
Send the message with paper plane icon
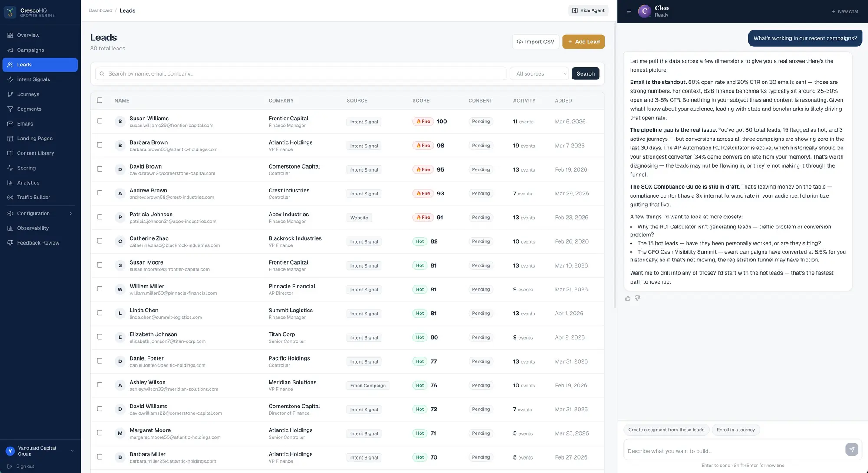(x=852, y=450)
